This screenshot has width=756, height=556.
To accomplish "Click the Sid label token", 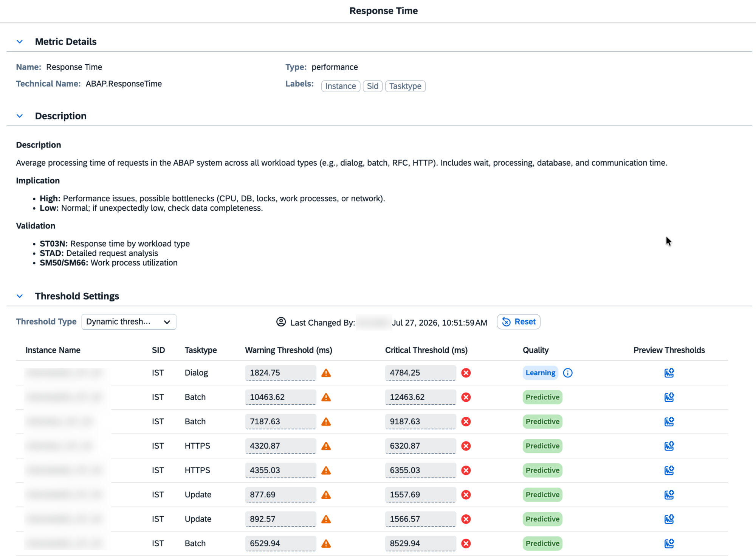I will point(373,86).
